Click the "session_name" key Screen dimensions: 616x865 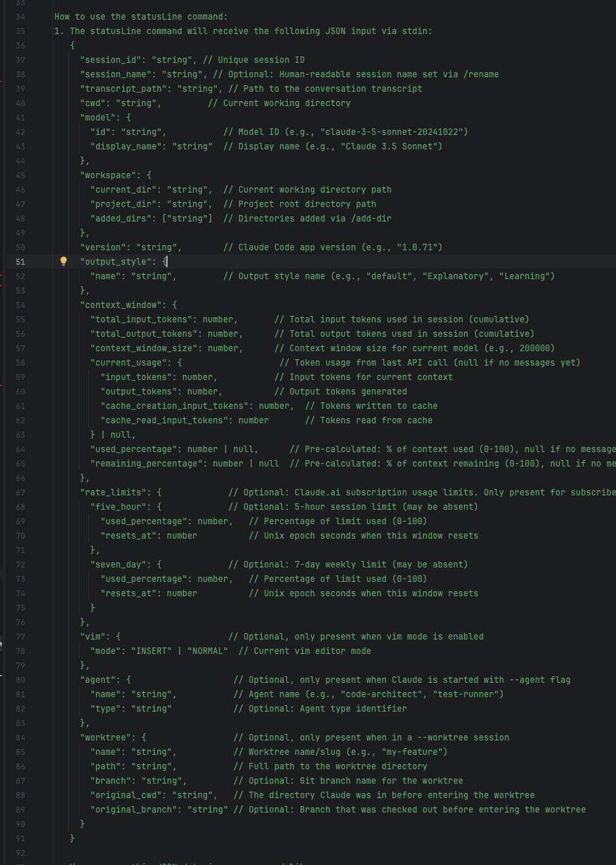[115, 74]
